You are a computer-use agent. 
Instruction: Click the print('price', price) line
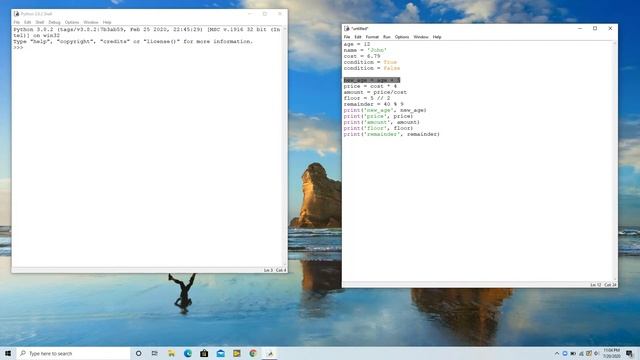click(x=378, y=116)
